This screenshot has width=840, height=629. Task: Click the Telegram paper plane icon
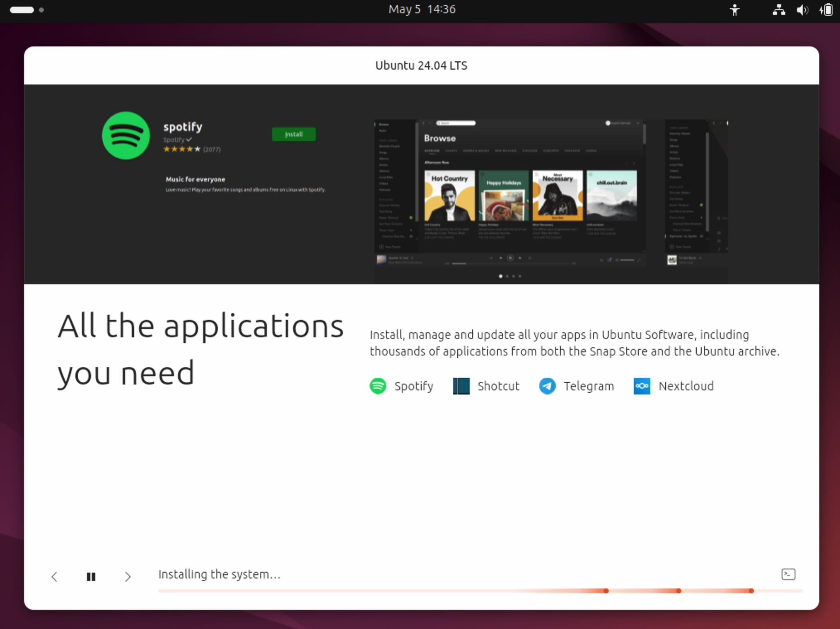[547, 386]
